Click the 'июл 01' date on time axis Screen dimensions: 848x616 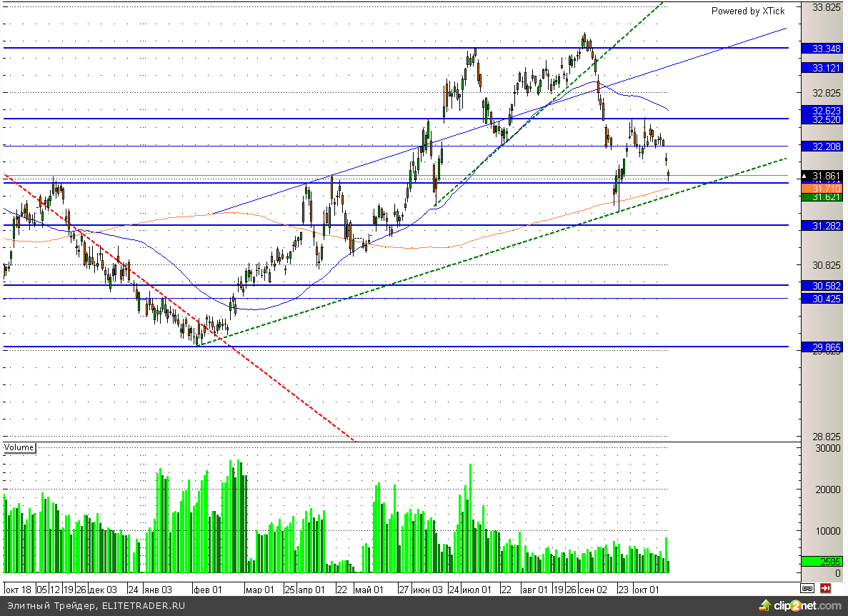(x=477, y=590)
